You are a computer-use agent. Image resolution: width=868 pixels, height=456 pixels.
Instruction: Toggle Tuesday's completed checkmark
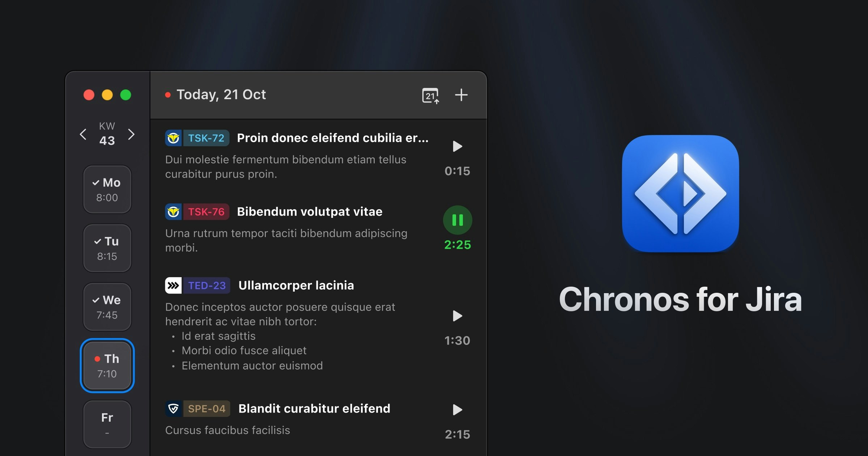click(97, 241)
